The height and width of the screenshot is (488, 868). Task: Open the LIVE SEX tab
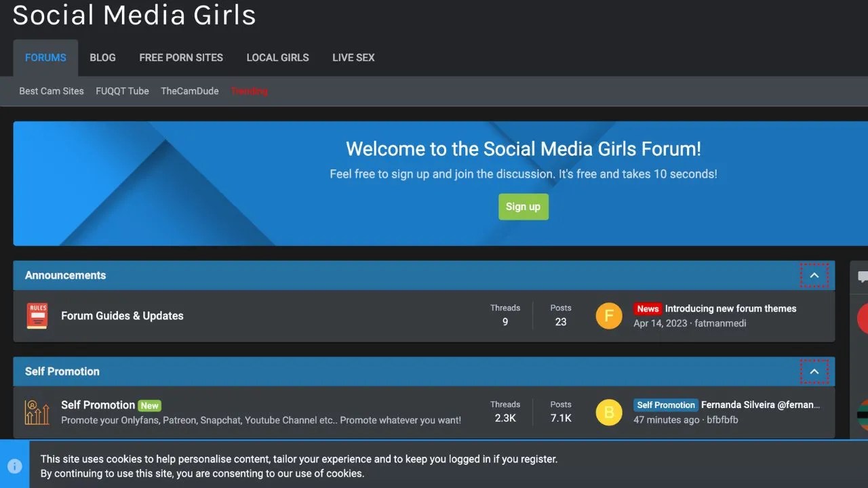pos(353,58)
